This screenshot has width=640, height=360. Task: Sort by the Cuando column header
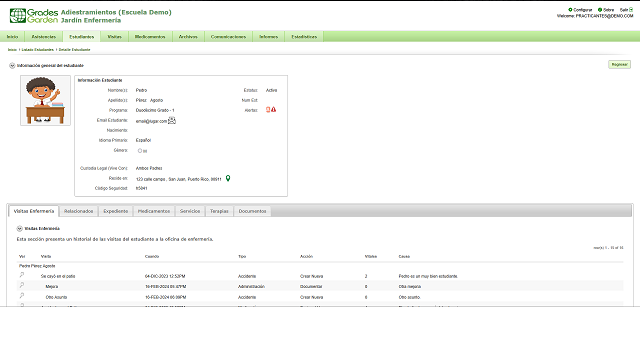click(152, 256)
